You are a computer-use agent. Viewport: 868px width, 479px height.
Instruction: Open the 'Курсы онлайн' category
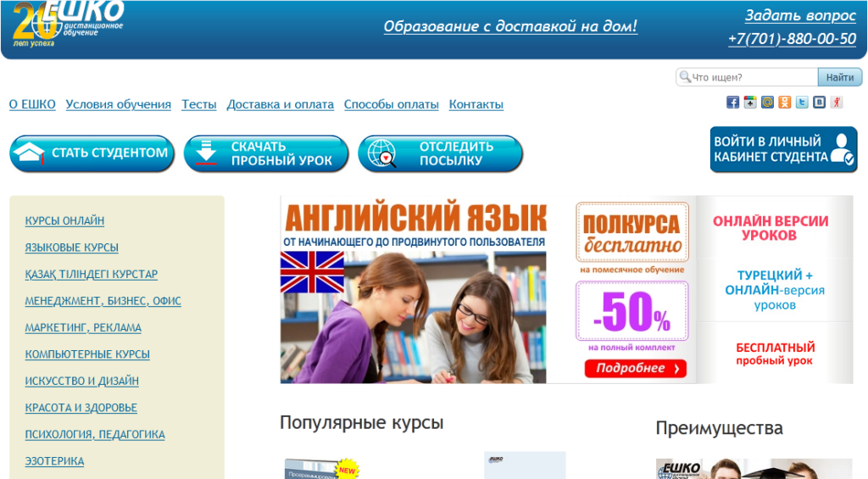[x=64, y=220]
